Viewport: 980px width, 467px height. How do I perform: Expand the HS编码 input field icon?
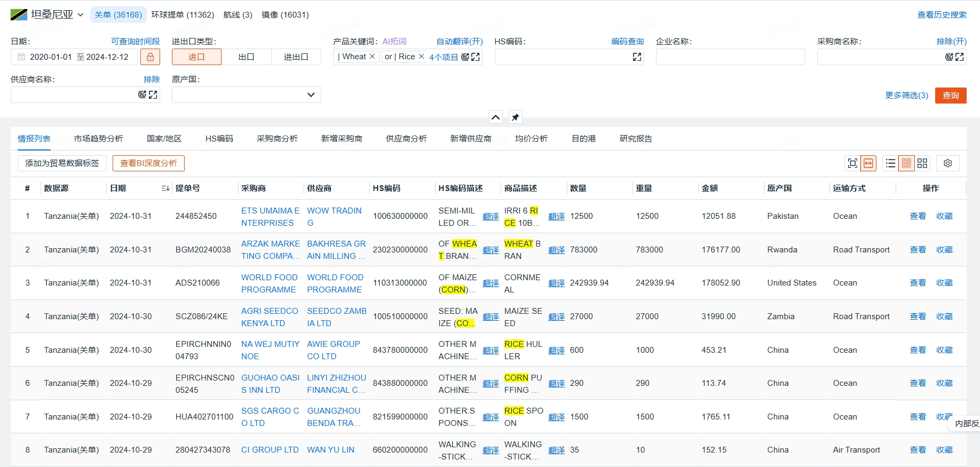pos(637,57)
